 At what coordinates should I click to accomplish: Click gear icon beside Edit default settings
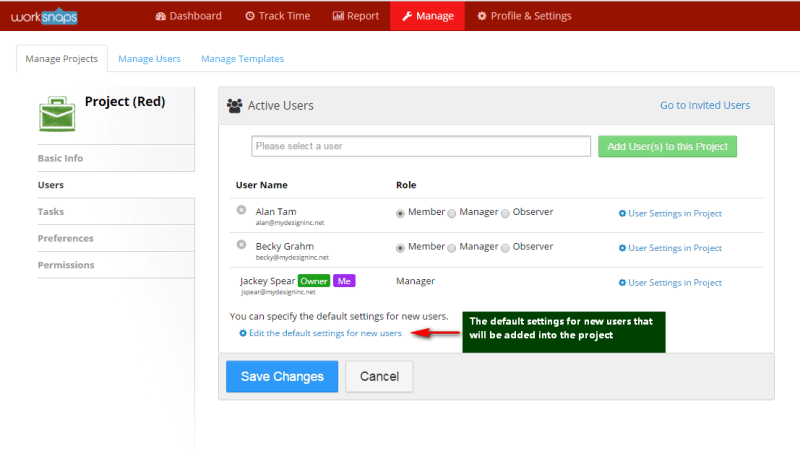point(243,334)
